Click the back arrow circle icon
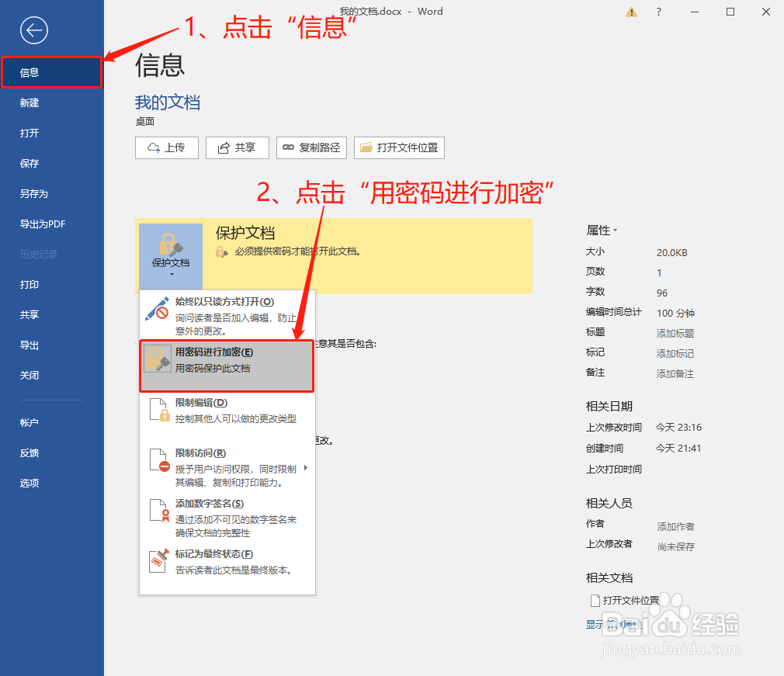The image size is (784, 676). pyautogui.click(x=34, y=30)
